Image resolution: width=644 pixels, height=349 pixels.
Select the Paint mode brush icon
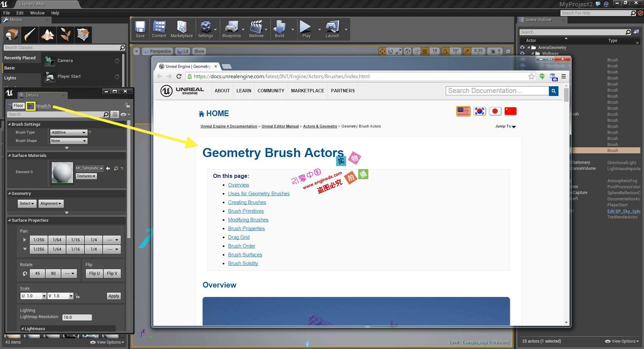click(x=30, y=35)
